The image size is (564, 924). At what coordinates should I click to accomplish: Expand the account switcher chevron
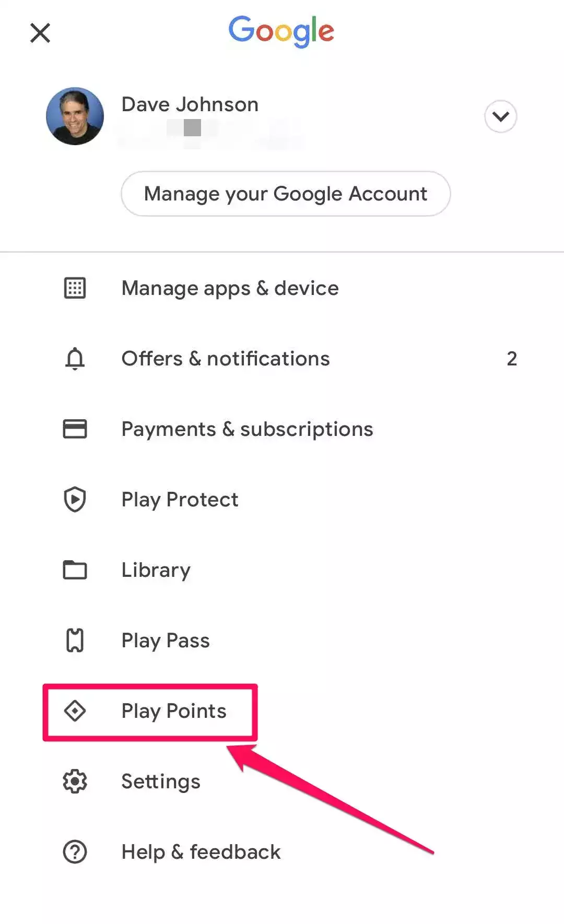coord(500,116)
